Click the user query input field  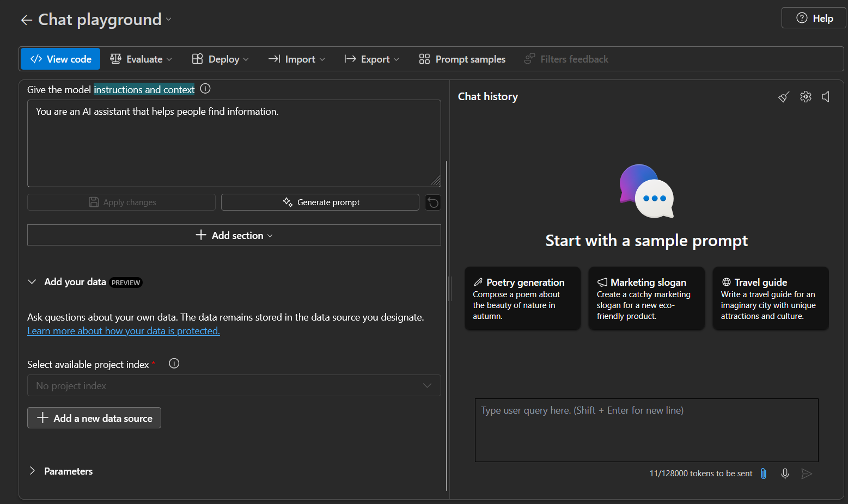646,430
